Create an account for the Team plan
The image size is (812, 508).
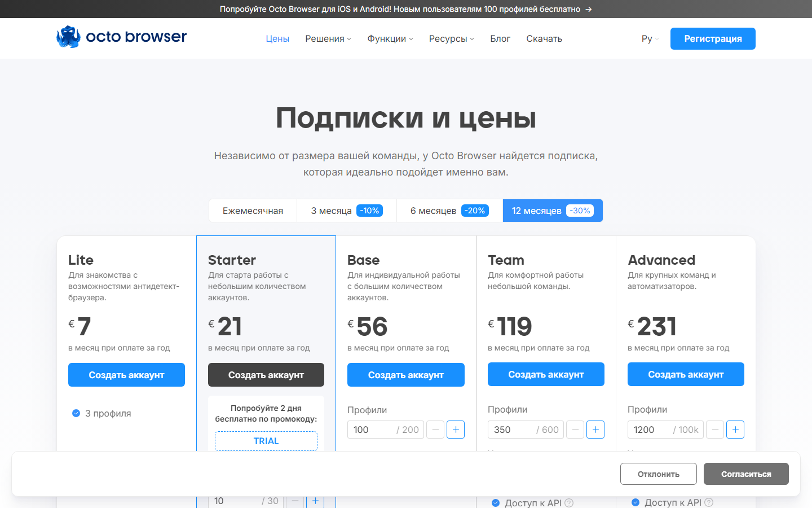tap(546, 374)
